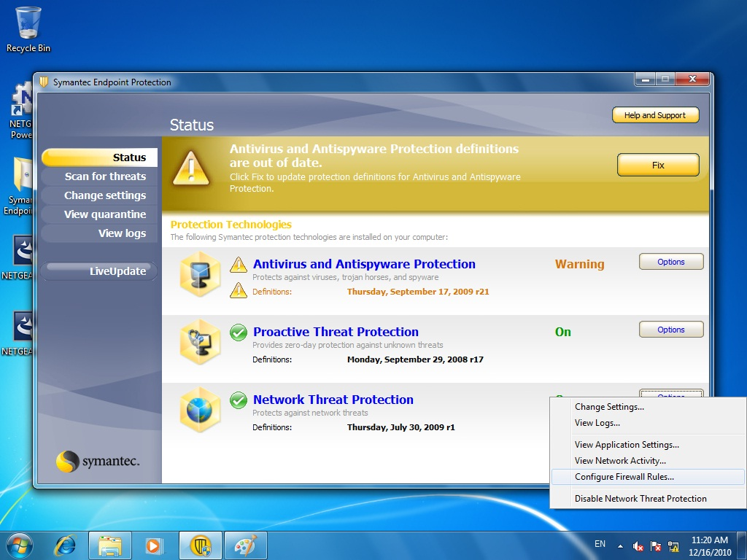Run LiveUpdate from sidebar
The image size is (747, 560).
(99, 271)
